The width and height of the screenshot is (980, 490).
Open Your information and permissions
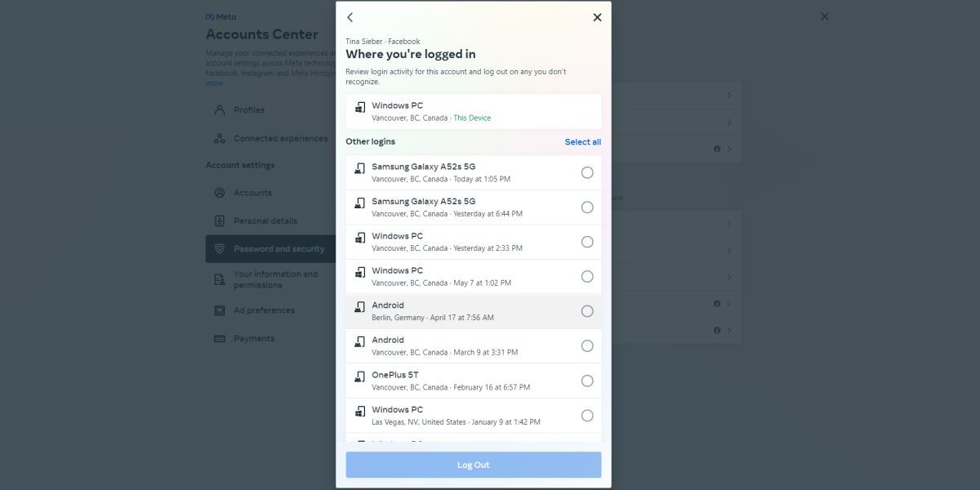click(x=275, y=279)
